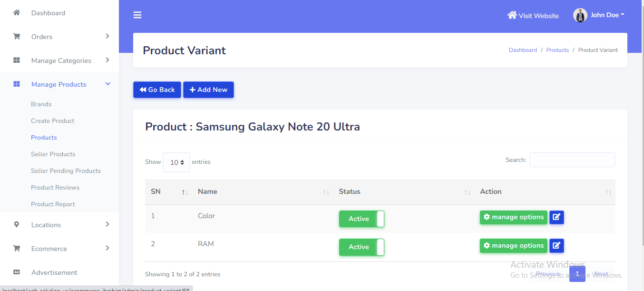Click the Locations pin icon in sidebar
Viewport: 644px width, 291px height.
(17, 225)
